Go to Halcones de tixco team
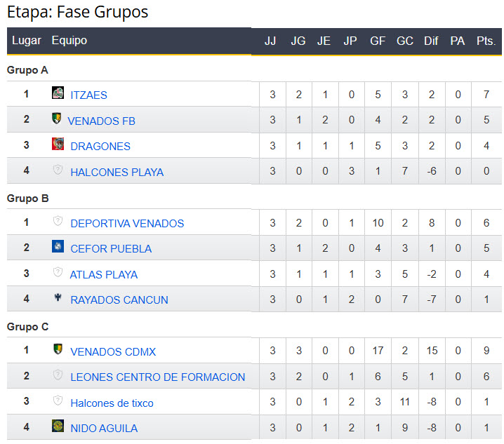This screenshot has height=444, width=504. (x=112, y=403)
